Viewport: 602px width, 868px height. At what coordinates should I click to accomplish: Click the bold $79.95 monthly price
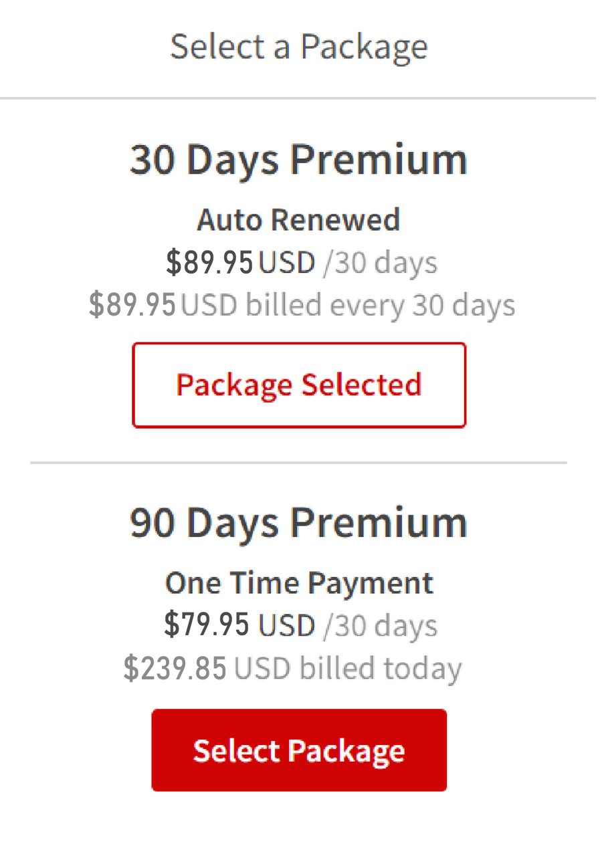click(x=207, y=625)
